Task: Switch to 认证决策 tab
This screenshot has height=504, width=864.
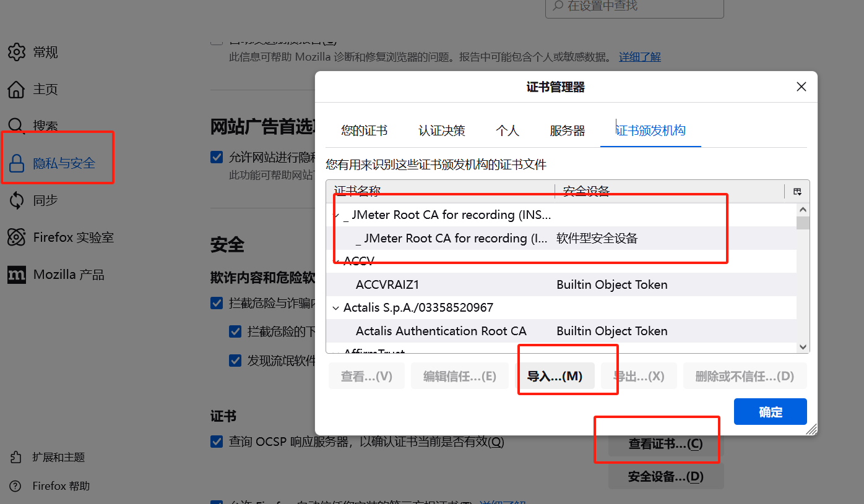Action: 442,130
